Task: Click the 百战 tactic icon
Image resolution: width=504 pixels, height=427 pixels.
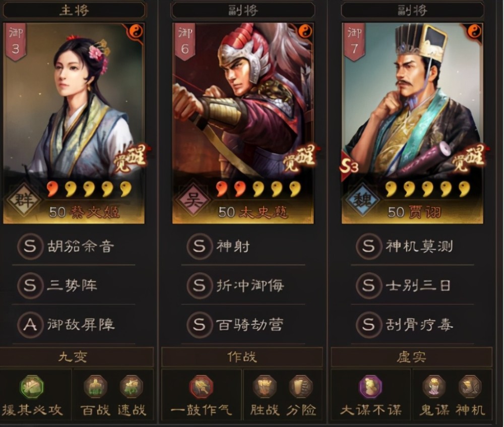Action: pos(95,387)
